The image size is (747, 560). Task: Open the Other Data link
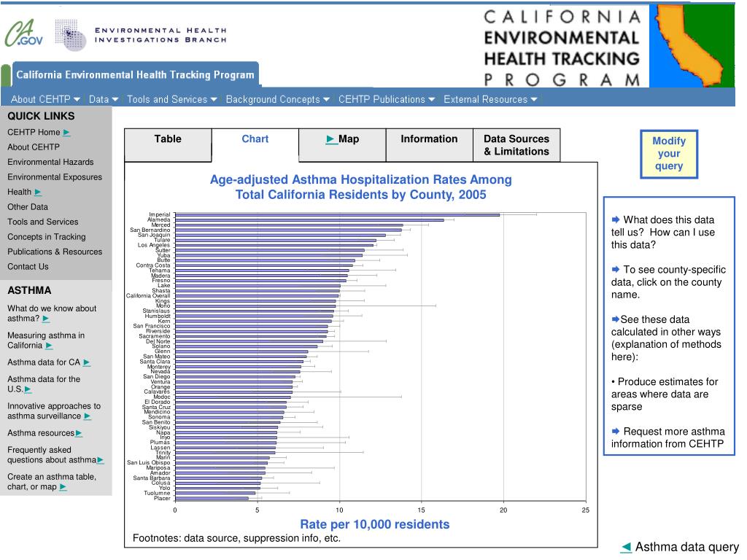coord(28,207)
